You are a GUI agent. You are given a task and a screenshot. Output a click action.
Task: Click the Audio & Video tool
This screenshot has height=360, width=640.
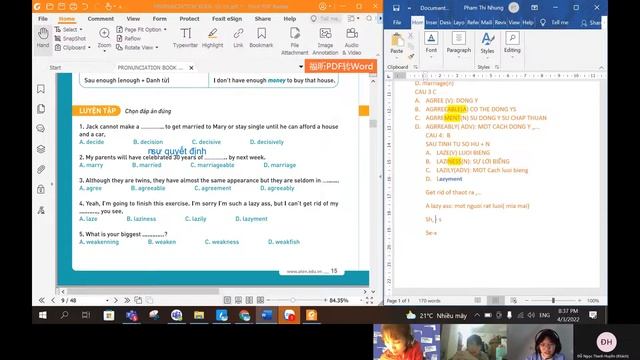[x=351, y=41]
